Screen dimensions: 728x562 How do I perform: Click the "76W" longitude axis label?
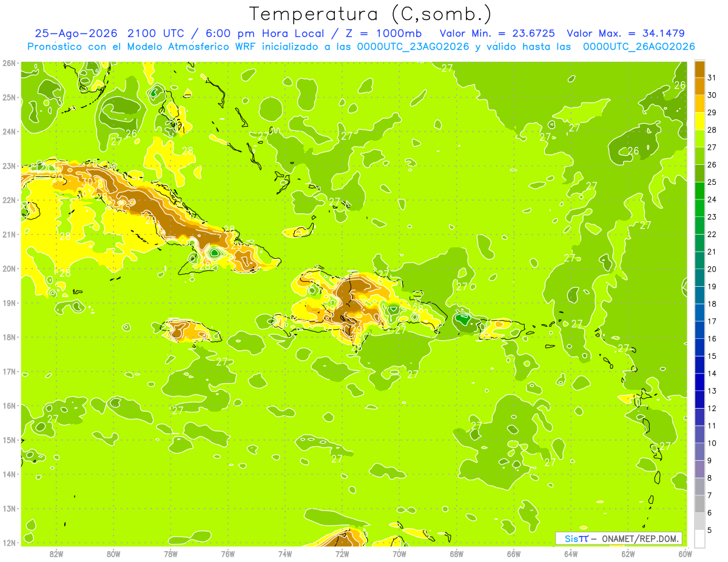click(x=227, y=554)
